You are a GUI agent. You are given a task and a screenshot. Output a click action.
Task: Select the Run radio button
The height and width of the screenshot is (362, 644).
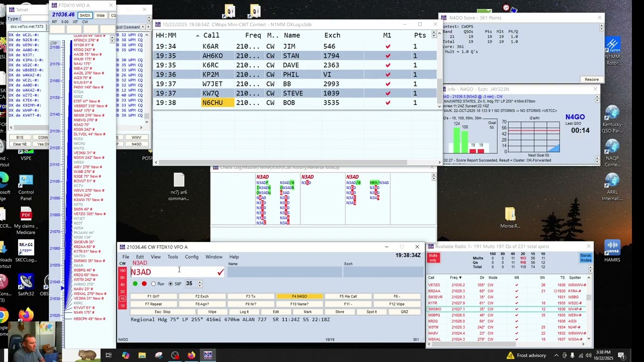[153, 284]
